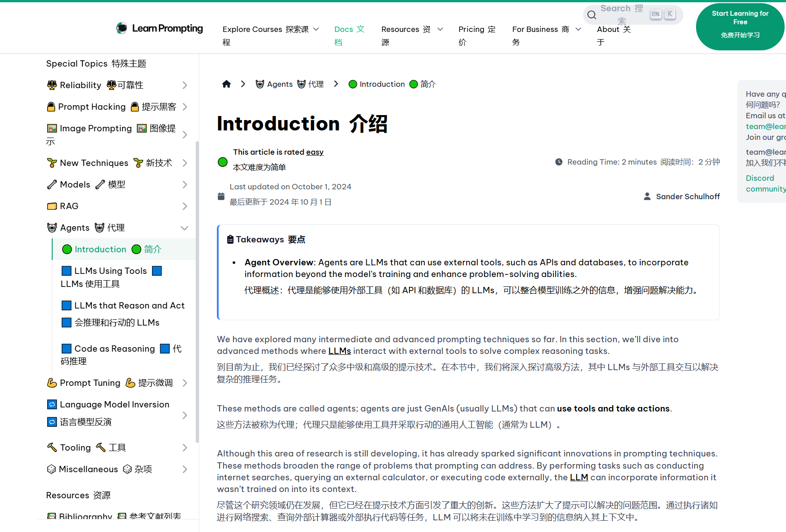Click the New Techniques seedling icon
The width and height of the screenshot is (786, 532).
(52, 163)
